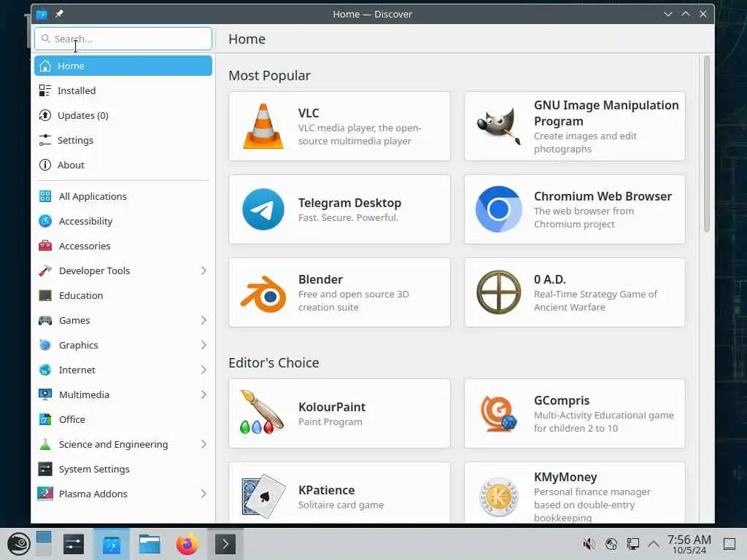Click the GCompris globe icon
This screenshot has width=747, height=560.
[499, 413]
